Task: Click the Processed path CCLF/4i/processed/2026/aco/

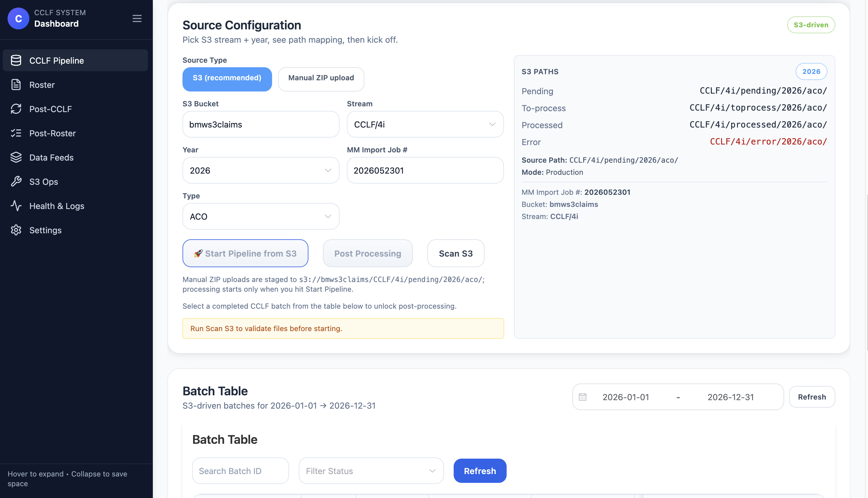Action: pos(758,125)
